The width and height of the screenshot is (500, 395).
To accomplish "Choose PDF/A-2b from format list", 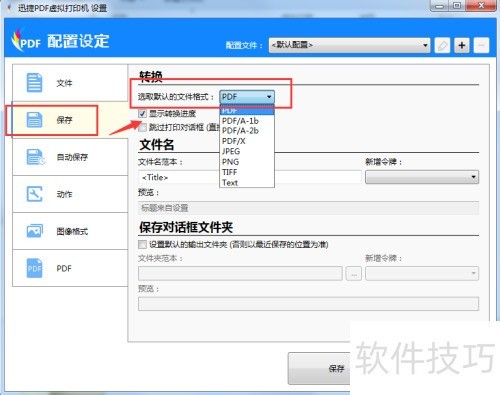I will click(x=247, y=131).
